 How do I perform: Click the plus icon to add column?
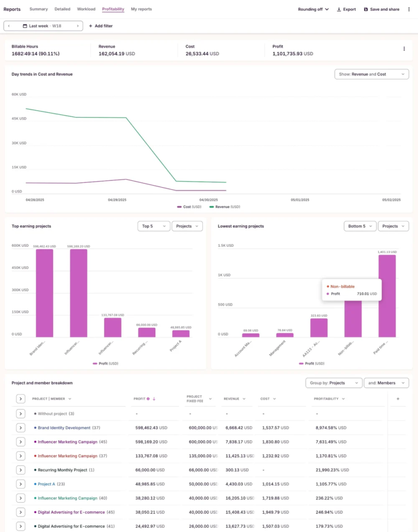tap(398, 399)
